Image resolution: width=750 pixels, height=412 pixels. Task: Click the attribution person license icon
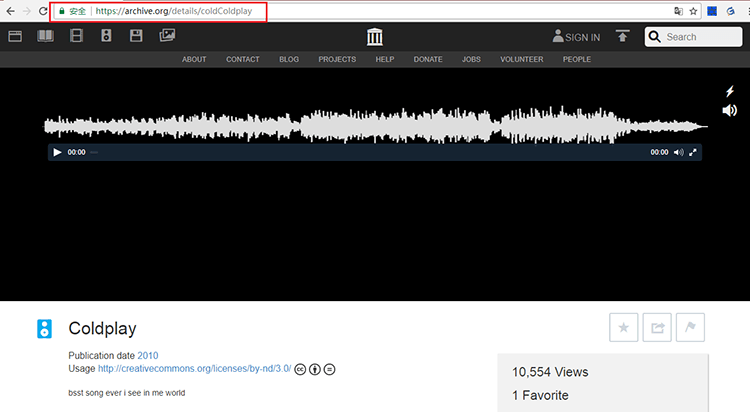315,369
